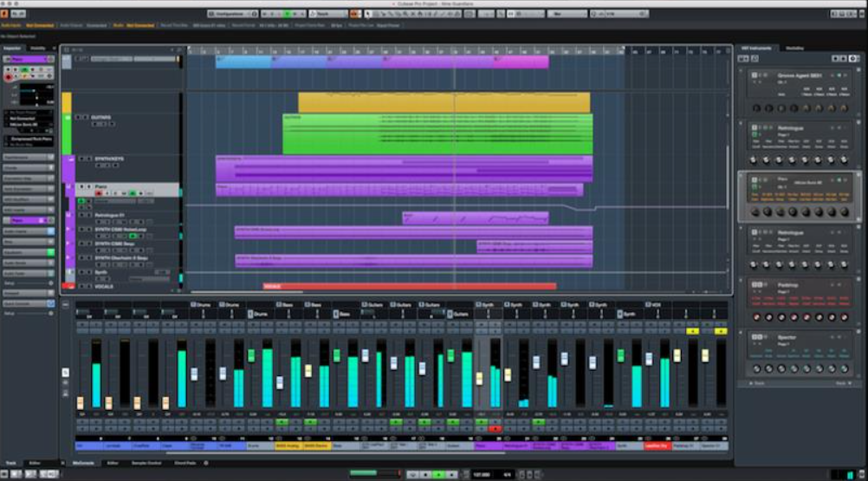Viewport: 868px width, 481px height.
Task: Click the yellow track color block
Action: (x=67, y=103)
